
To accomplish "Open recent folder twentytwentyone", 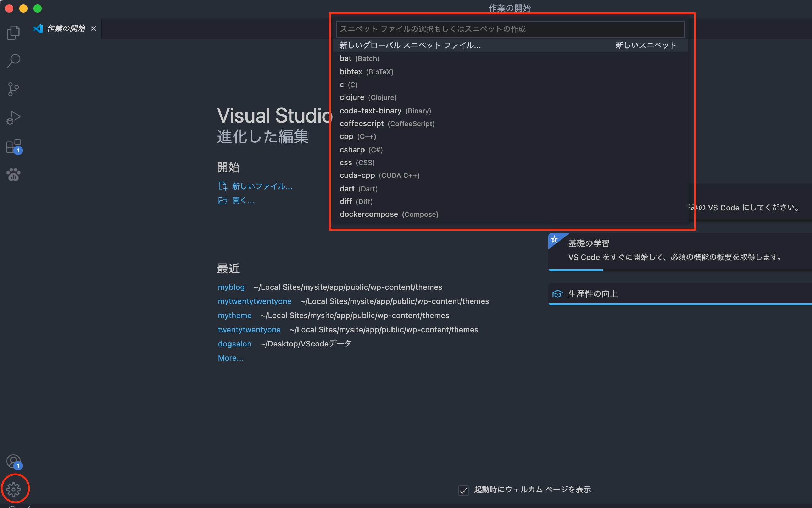I will click(x=249, y=329).
